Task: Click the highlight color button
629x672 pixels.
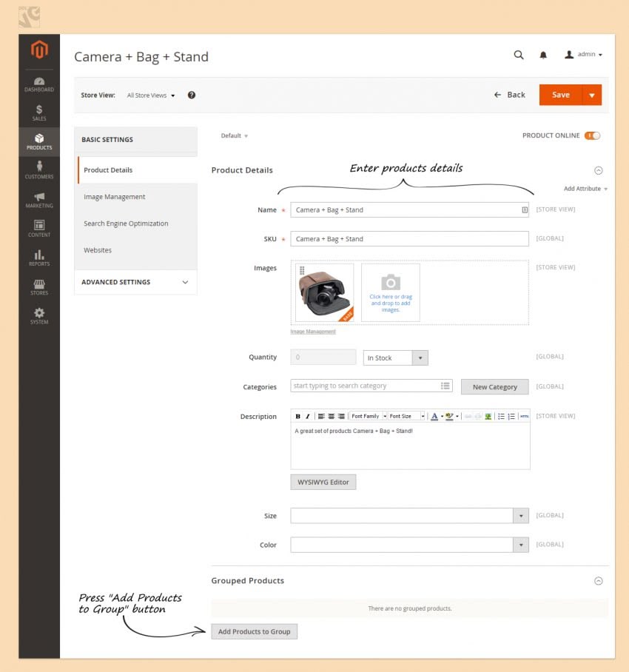Action: [449, 416]
